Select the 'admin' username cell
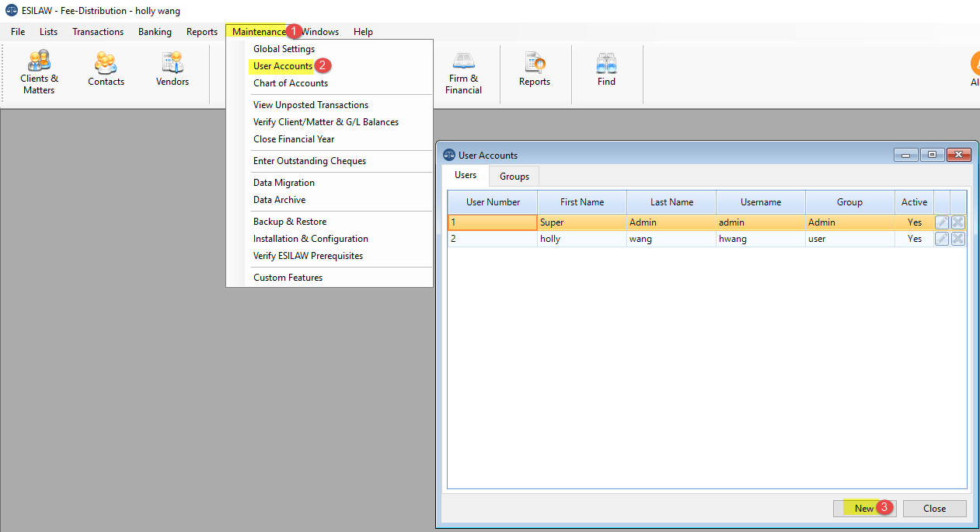This screenshot has height=532, width=980. point(761,222)
